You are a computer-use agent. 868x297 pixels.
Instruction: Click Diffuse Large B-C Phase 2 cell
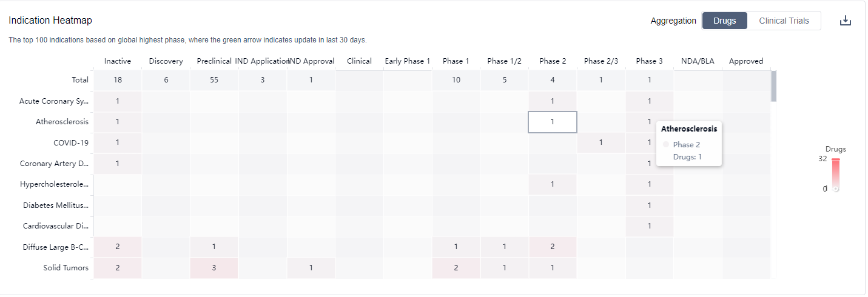coord(552,247)
